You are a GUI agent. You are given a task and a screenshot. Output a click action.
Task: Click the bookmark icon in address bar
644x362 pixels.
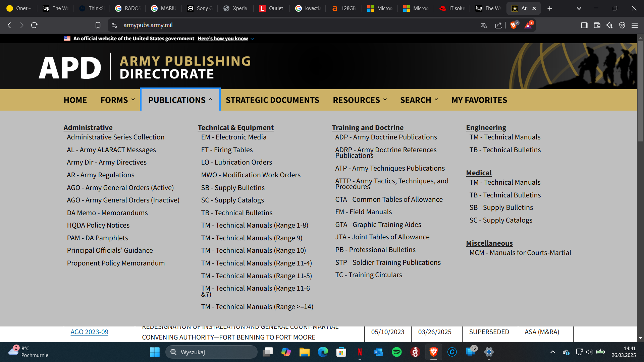(x=98, y=25)
